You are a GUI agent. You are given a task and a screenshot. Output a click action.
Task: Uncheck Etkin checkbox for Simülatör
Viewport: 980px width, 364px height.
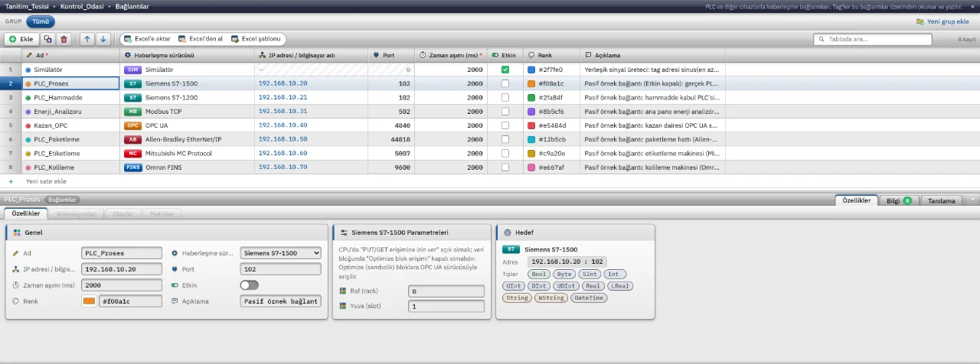coord(505,70)
